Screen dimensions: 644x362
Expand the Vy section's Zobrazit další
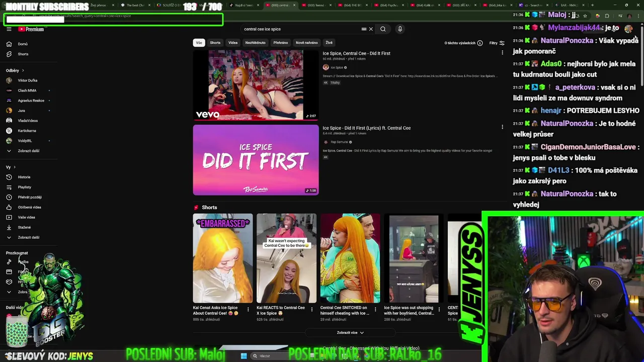coord(28,237)
